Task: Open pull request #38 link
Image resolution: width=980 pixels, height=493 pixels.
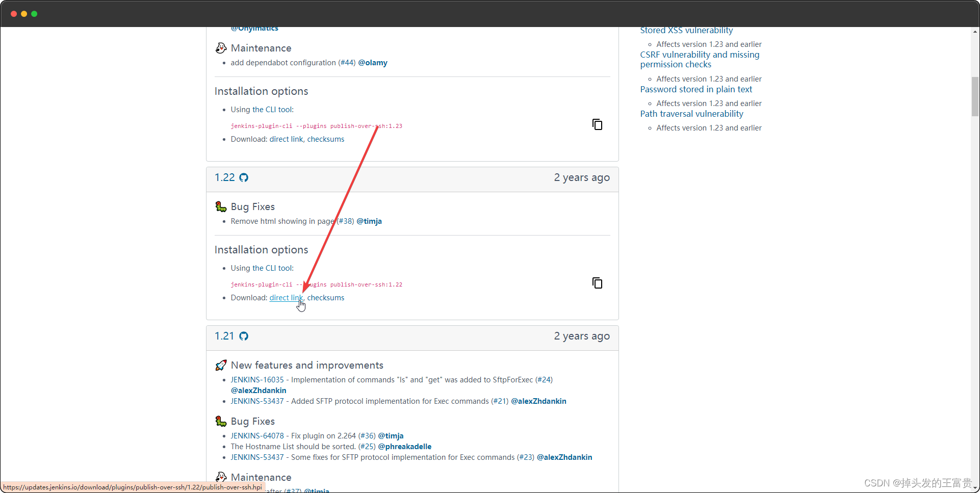Action: click(346, 221)
